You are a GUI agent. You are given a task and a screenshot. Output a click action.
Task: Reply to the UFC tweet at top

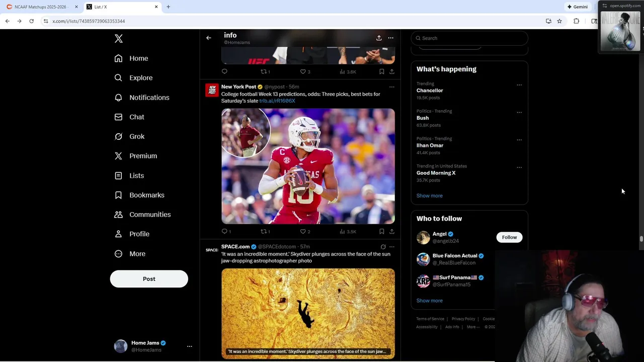coord(225,72)
